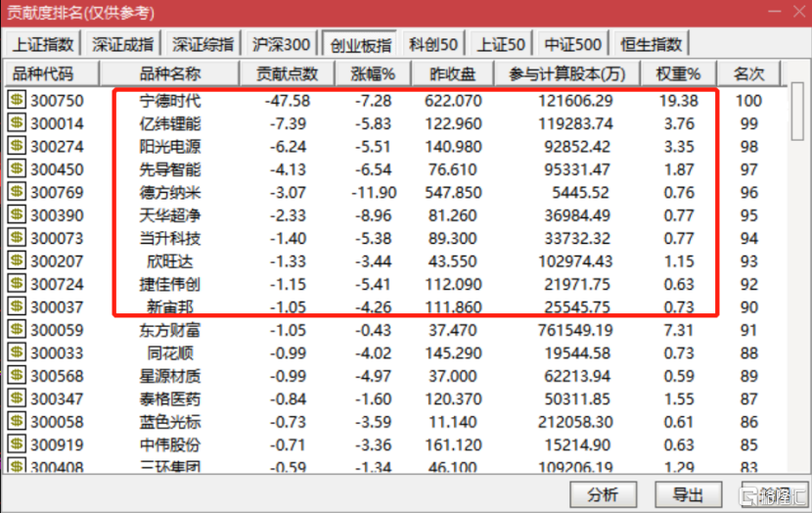Sort by 品种代码 column header
The height and width of the screenshot is (513, 812).
[x=51, y=73]
